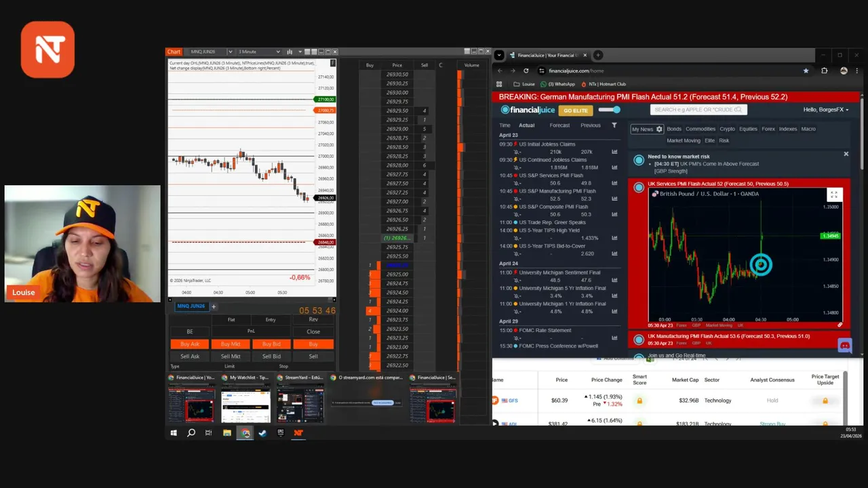Open NinjaTrader from taskbar
The width and height of the screenshot is (868, 488).
coord(298,433)
